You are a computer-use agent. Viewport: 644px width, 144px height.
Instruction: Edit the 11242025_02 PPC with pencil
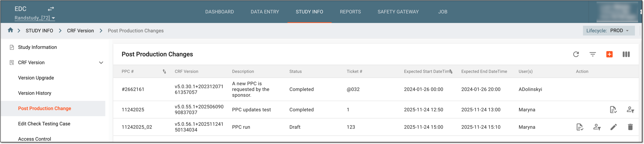click(x=614, y=127)
